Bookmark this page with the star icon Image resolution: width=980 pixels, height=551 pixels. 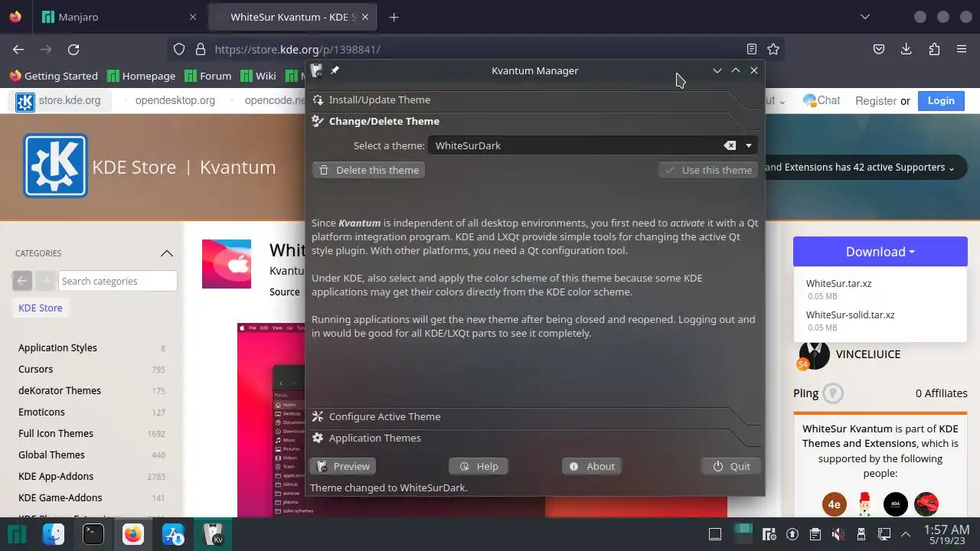pos(773,49)
